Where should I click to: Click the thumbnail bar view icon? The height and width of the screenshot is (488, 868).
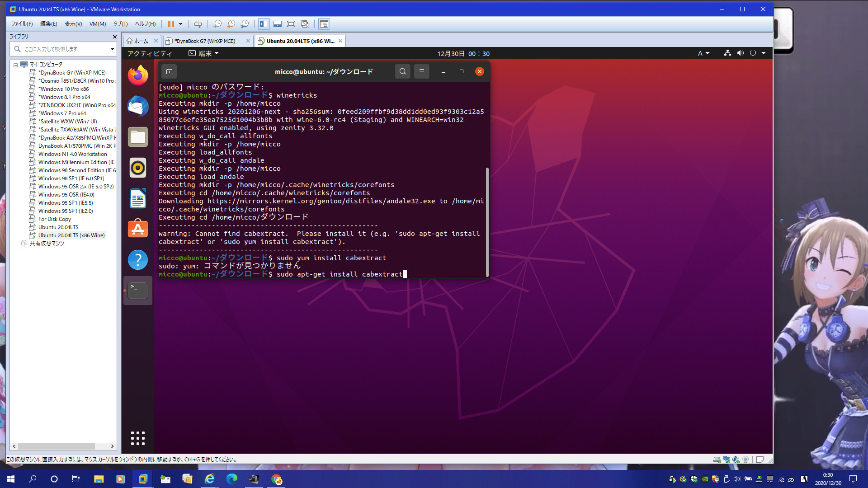278,24
